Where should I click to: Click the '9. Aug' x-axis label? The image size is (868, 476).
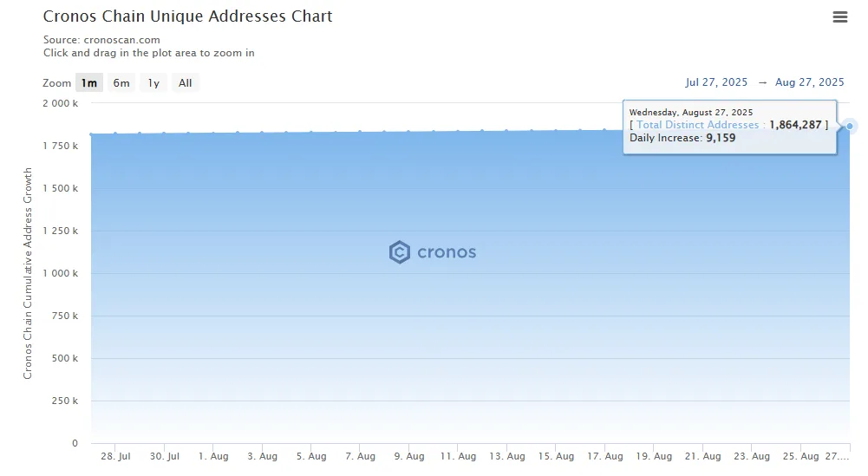click(409, 456)
